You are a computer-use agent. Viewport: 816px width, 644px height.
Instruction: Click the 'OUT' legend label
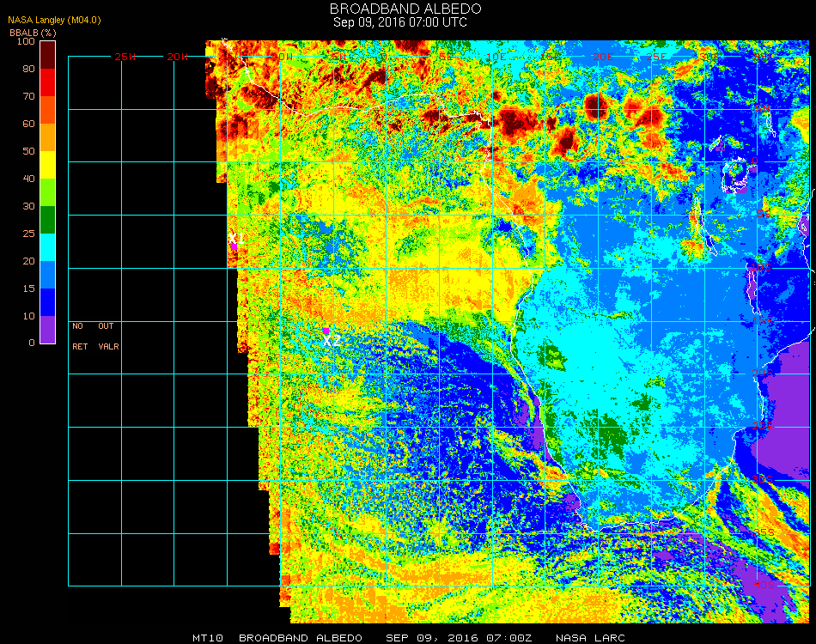coord(106,326)
